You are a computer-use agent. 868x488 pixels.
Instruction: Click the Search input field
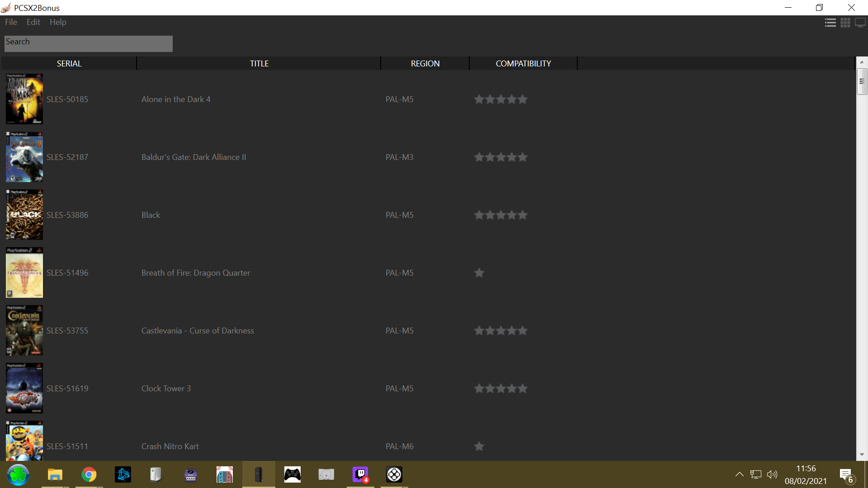point(89,44)
